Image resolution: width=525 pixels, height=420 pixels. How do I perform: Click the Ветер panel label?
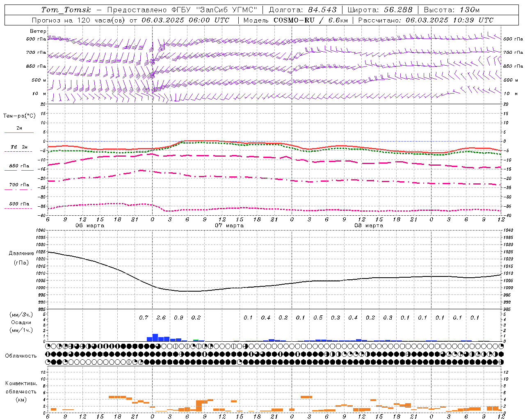[38, 31]
